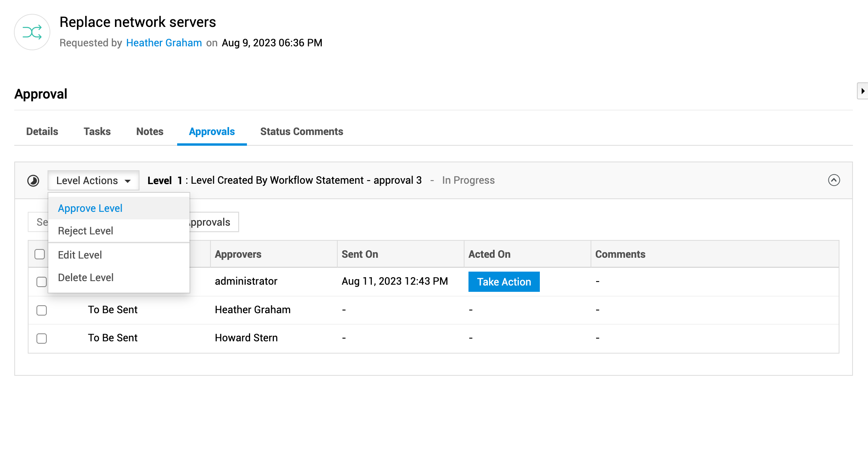Open the Notes tab

click(x=150, y=131)
